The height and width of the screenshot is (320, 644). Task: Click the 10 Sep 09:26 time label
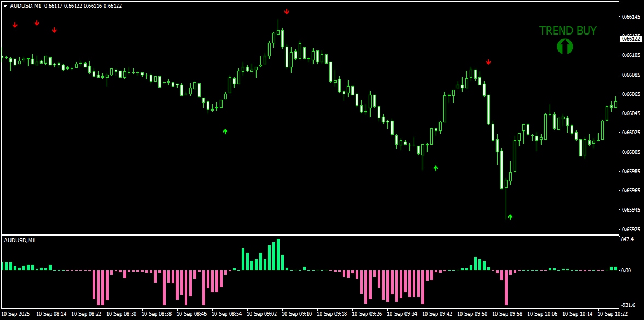[367, 314]
